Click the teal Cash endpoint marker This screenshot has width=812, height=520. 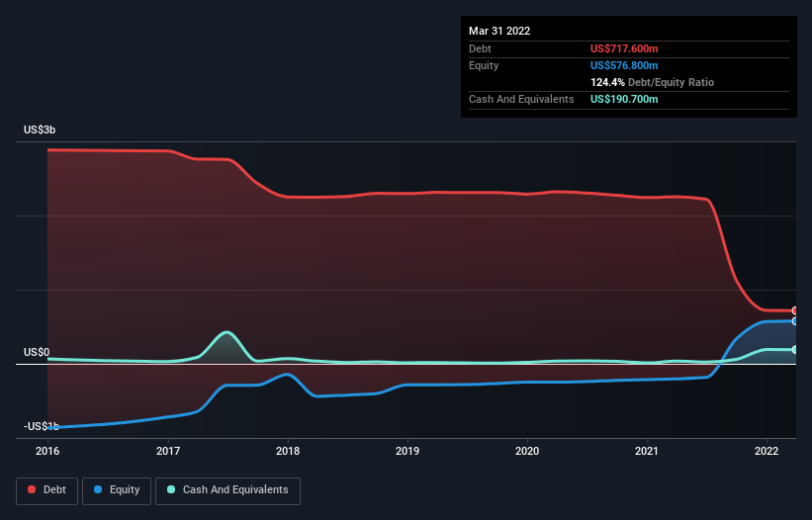pos(795,350)
